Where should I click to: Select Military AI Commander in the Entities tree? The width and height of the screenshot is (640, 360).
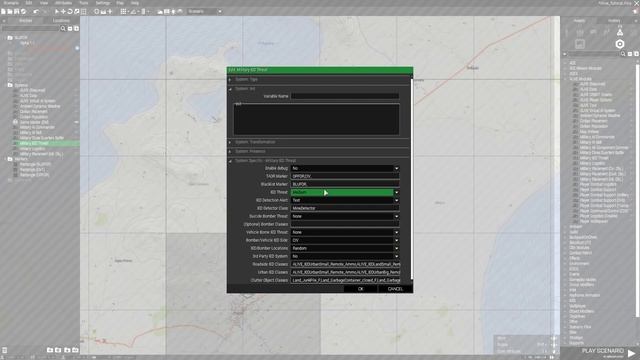pyautogui.click(x=37, y=127)
